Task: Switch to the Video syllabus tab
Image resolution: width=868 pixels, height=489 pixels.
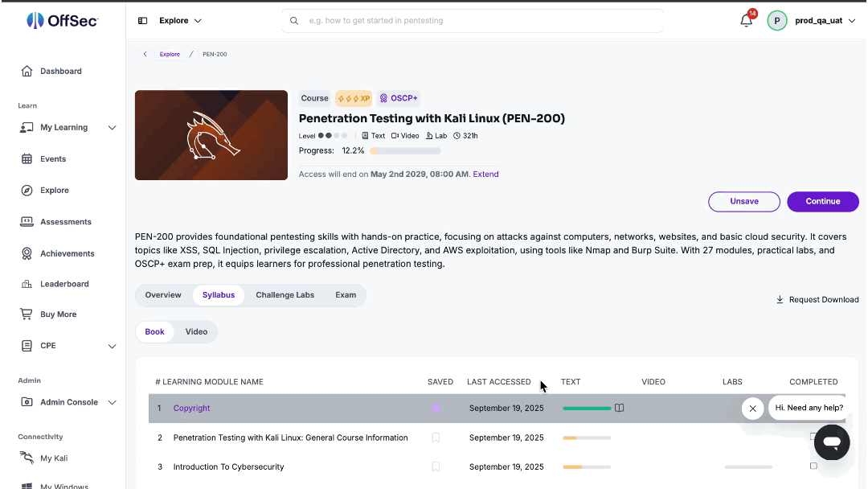Action: click(196, 331)
